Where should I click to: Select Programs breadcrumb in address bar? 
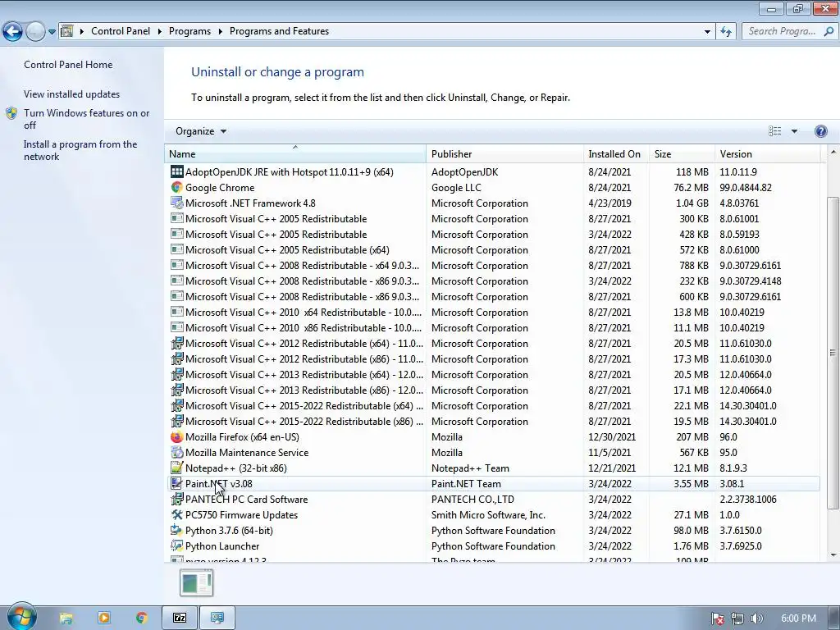189,31
